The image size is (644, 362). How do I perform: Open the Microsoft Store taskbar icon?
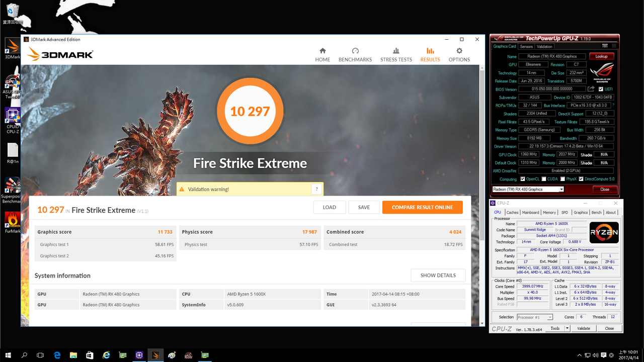click(x=90, y=355)
